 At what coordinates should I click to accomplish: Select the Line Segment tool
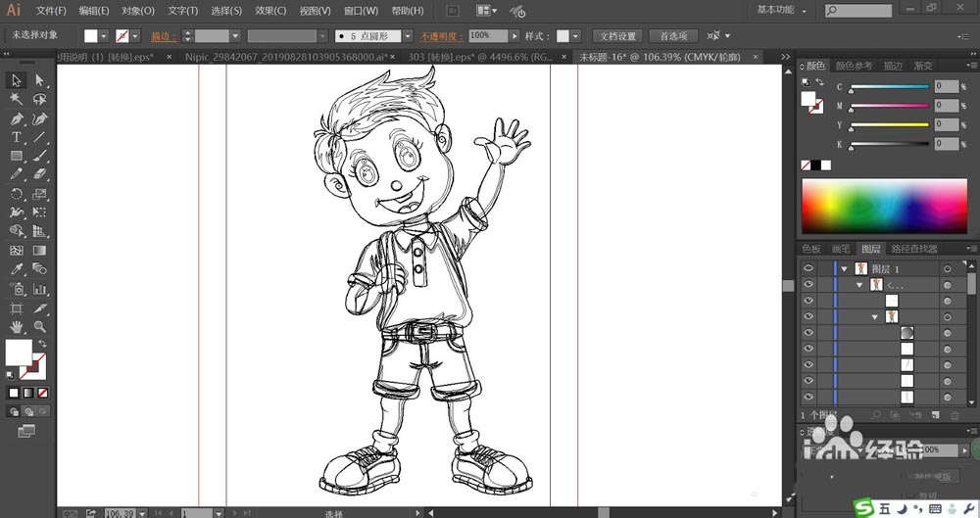39,137
